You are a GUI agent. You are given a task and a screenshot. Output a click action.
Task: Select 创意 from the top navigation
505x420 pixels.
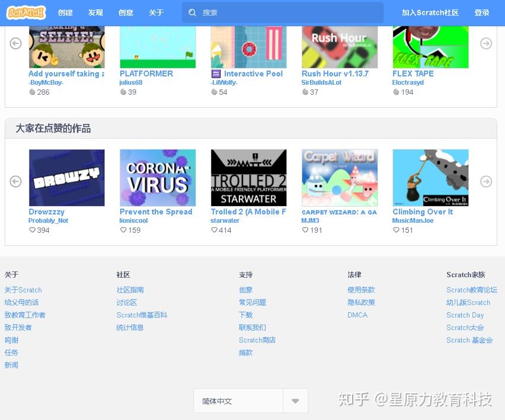coord(126,12)
